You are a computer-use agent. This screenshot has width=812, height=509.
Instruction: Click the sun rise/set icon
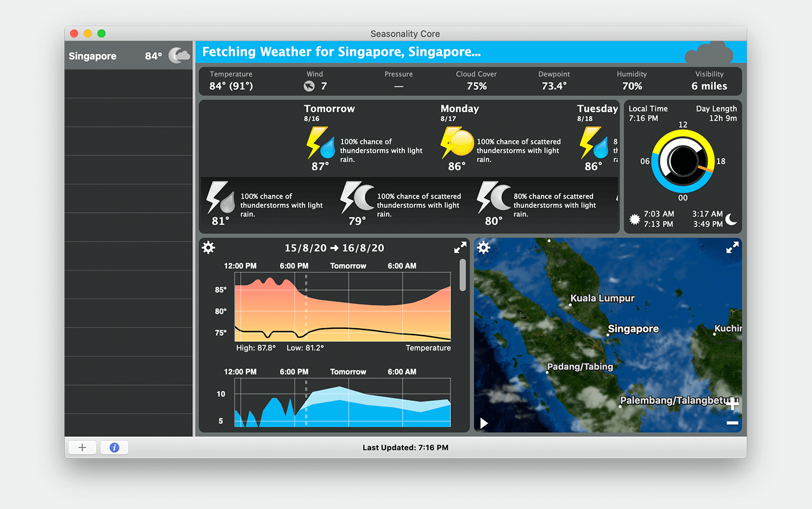634,219
